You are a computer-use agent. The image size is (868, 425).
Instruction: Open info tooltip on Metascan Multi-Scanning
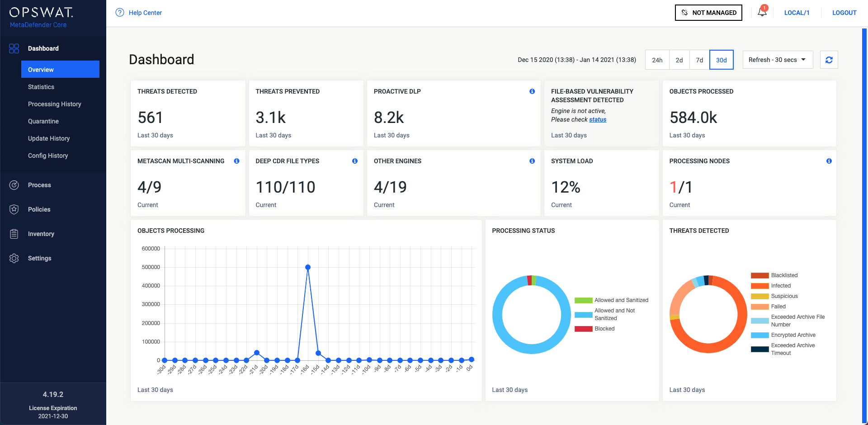coord(236,161)
